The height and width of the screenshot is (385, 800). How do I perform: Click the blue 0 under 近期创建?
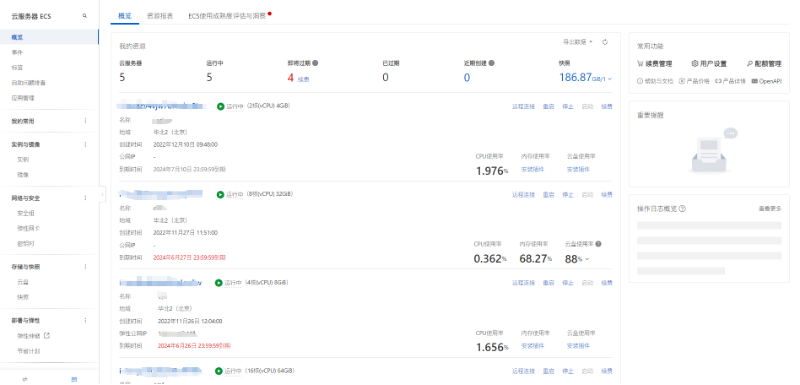466,78
